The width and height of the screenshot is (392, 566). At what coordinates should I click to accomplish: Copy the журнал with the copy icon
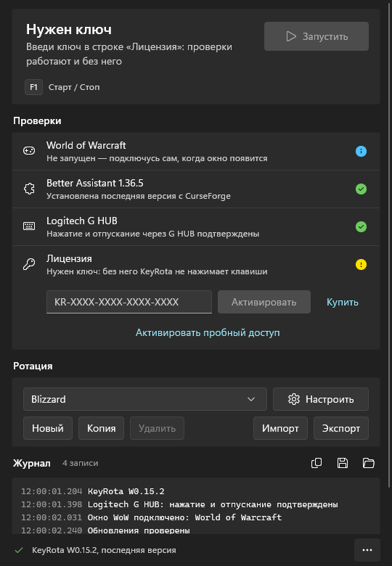pyautogui.click(x=317, y=463)
